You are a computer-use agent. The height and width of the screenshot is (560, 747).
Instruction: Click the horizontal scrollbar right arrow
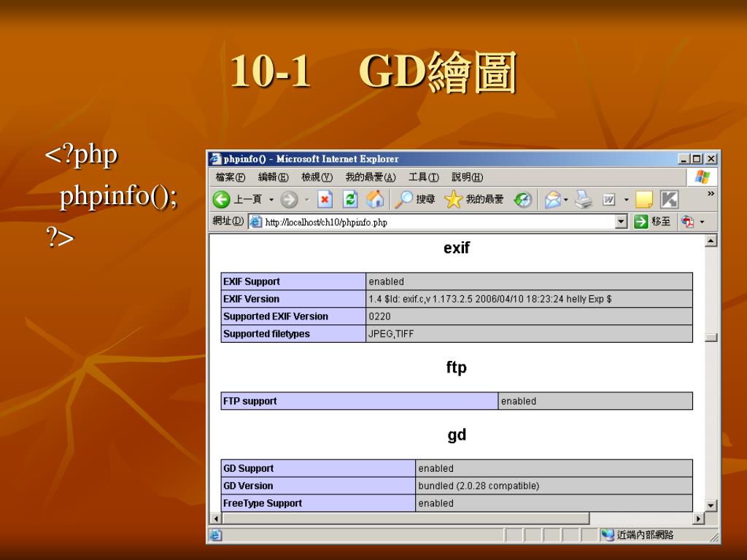click(x=698, y=518)
